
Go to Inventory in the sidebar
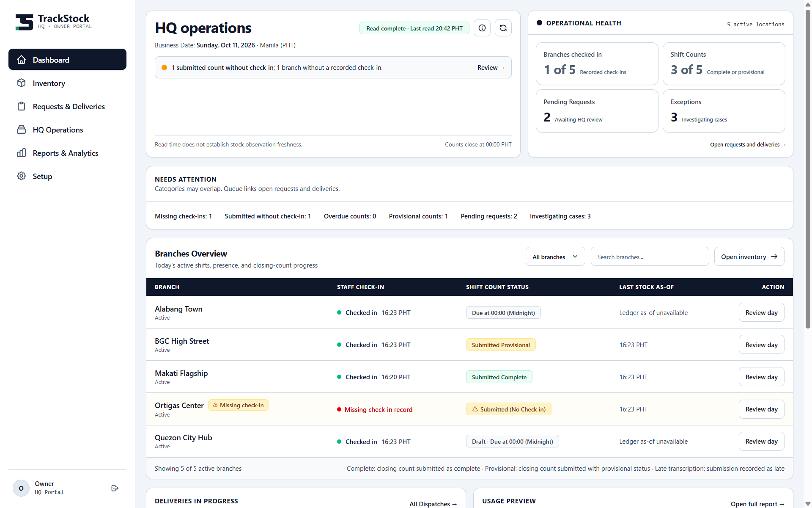[x=67, y=83]
